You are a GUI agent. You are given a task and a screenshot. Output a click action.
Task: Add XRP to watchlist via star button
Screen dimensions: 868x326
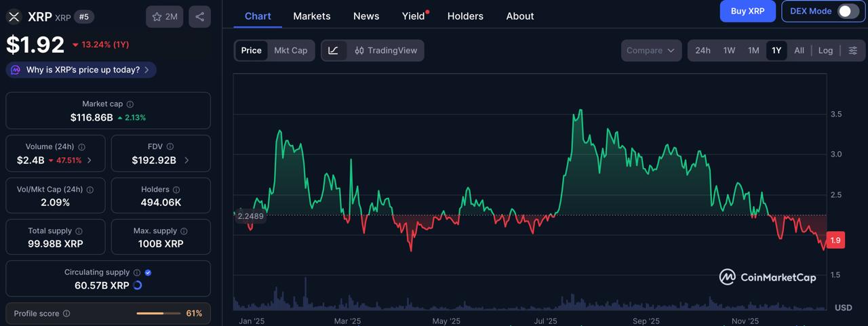tap(165, 16)
